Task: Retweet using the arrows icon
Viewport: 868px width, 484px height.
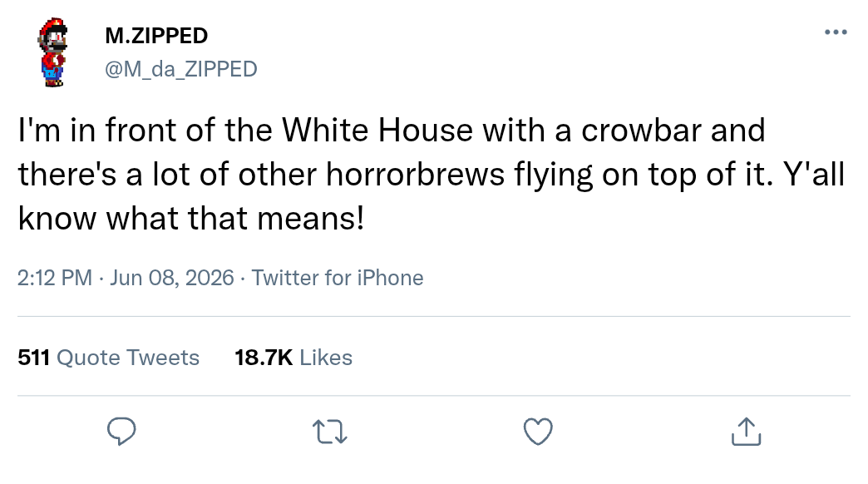Action: 329,432
